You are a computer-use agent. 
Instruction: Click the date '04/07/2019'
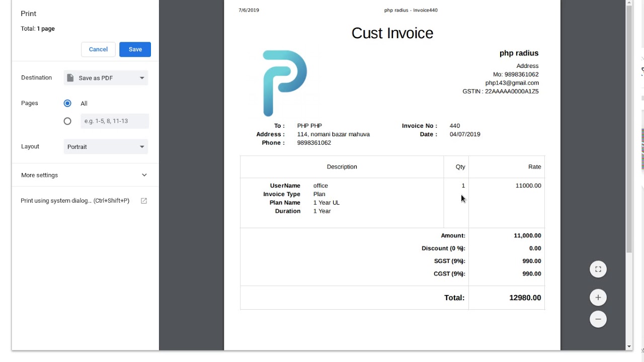pyautogui.click(x=465, y=134)
